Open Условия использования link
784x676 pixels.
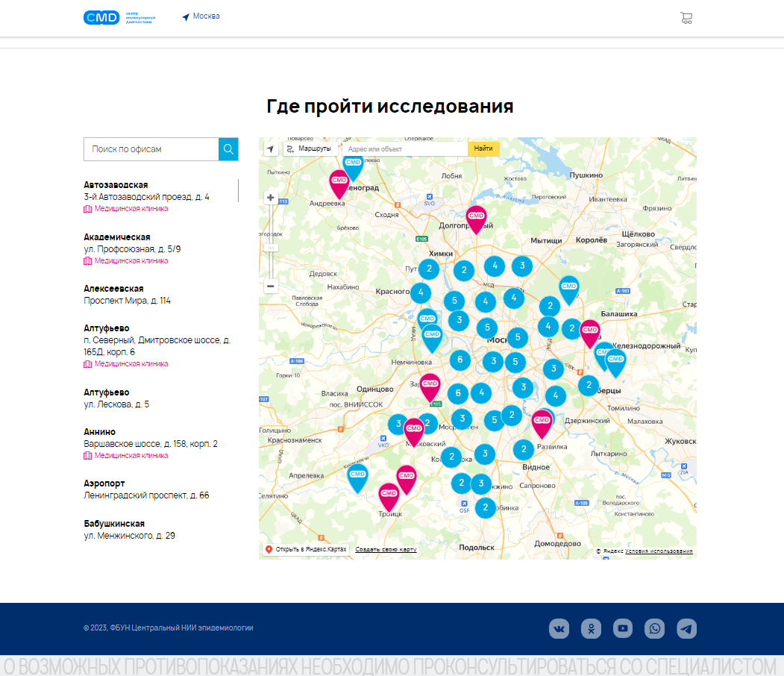[x=659, y=551]
